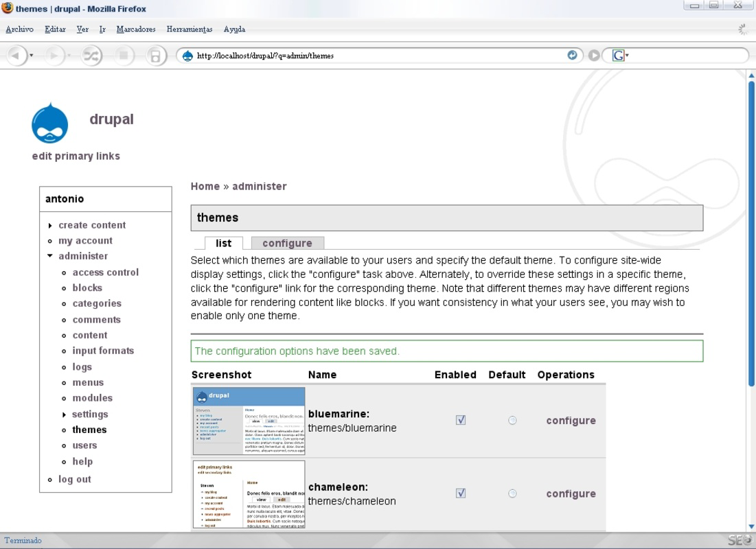Screen dimensions: 756x549
Task: Open modules in the sidebar
Action: tap(92, 398)
